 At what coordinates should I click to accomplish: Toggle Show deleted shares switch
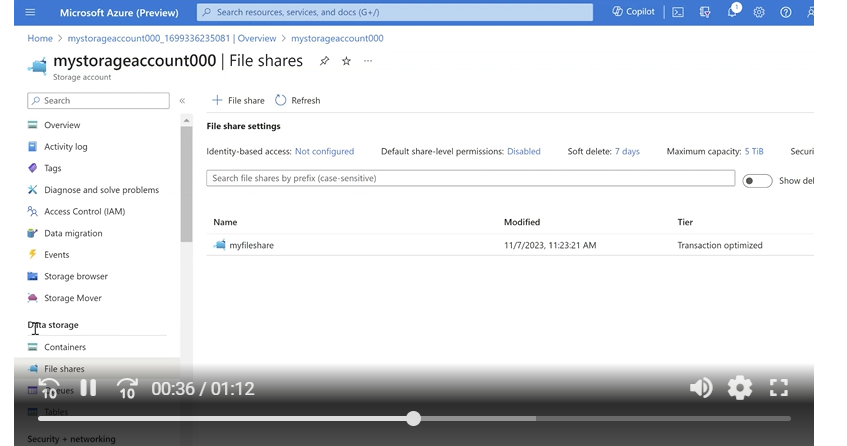coord(757,181)
